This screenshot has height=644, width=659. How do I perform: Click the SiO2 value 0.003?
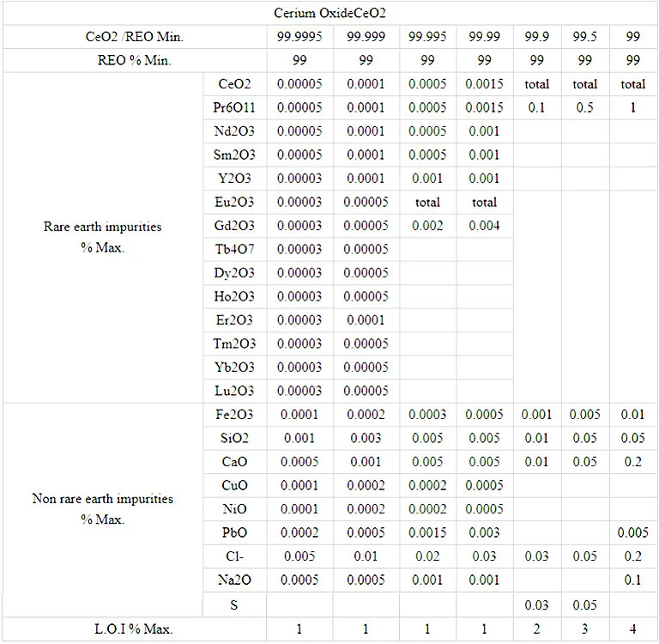[366, 438]
